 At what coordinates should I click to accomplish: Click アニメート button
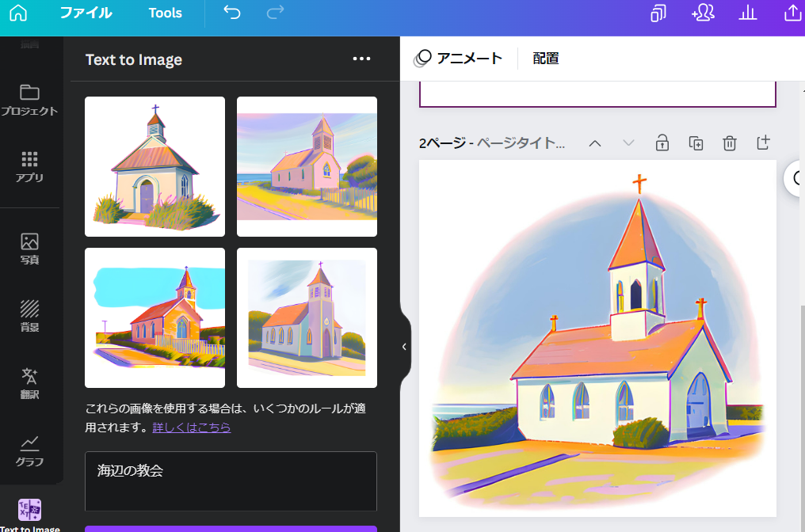[x=459, y=59]
